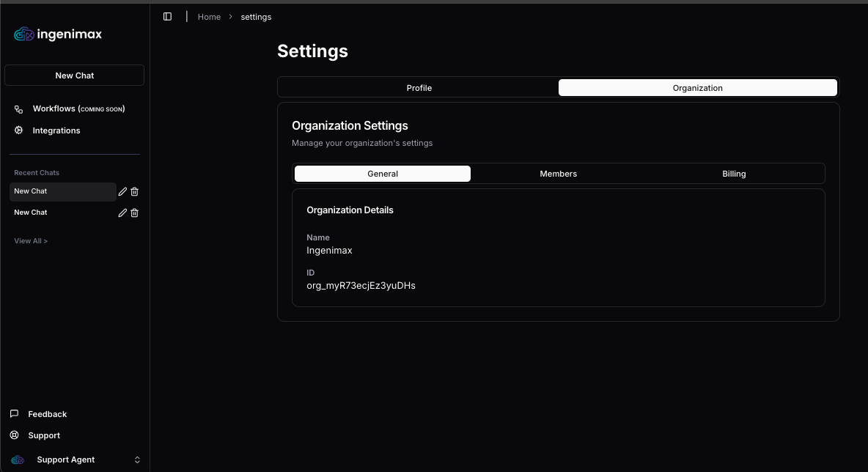Click the organization ID text

coord(361,286)
